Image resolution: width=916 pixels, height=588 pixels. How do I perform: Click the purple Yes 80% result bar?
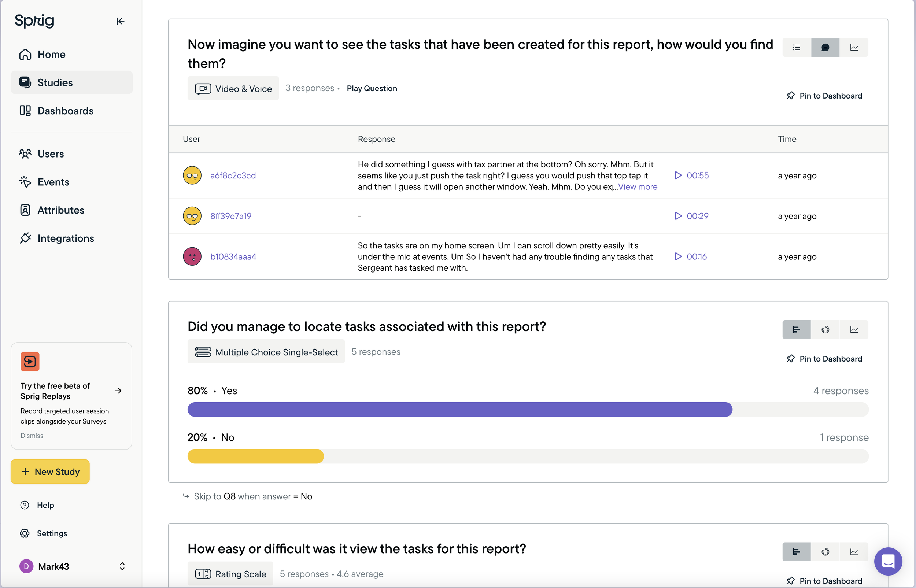point(460,410)
